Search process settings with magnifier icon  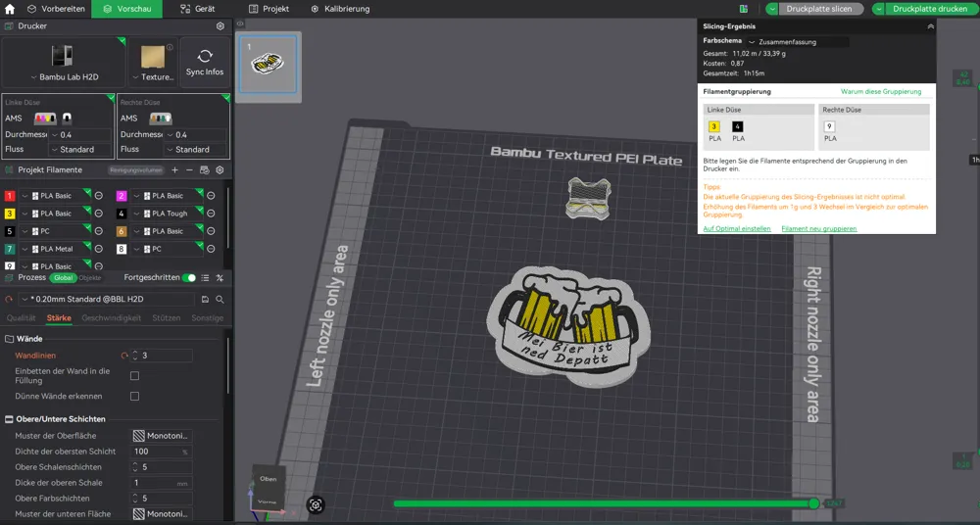pos(220,300)
